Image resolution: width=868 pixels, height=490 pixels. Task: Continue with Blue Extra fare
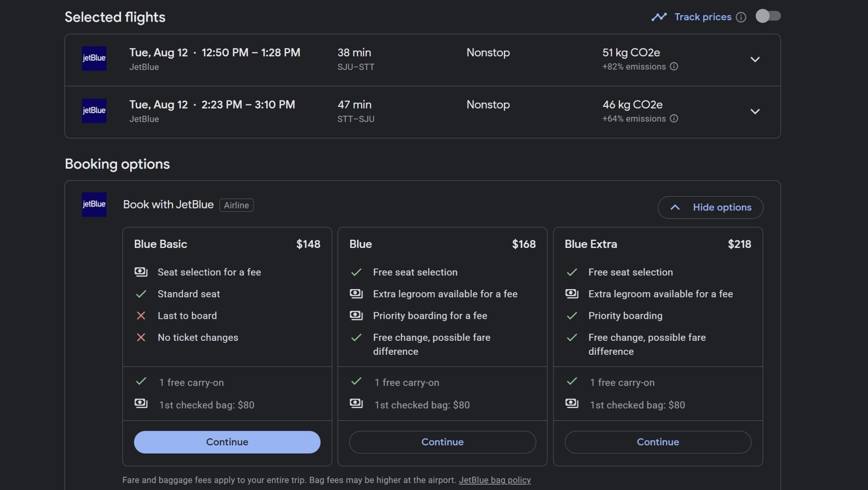point(658,442)
